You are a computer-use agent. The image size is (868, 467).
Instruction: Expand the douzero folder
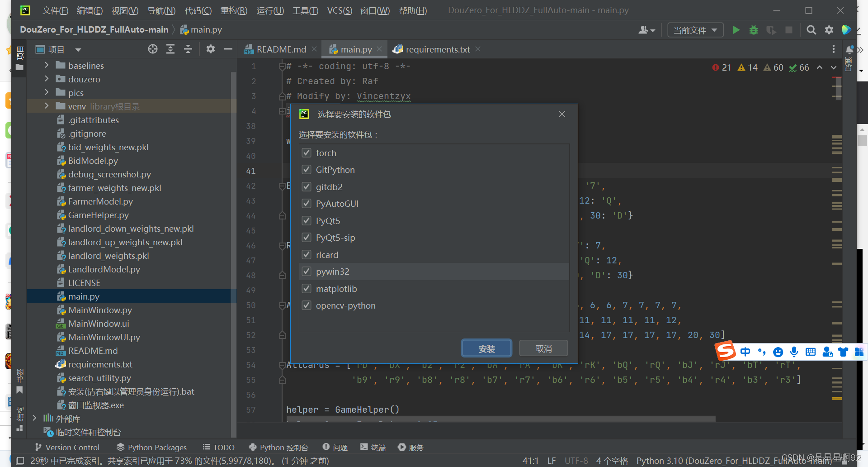click(47, 79)
